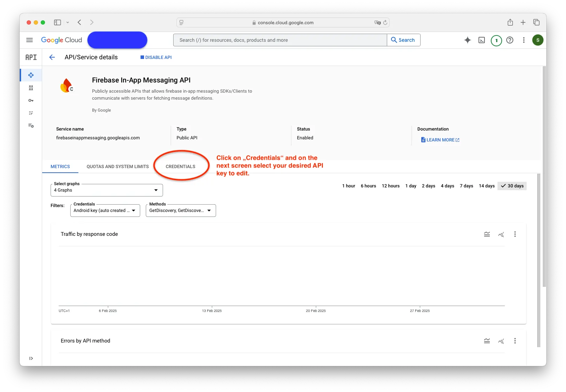Open the help question mark icon

click(x=510, y=40)
